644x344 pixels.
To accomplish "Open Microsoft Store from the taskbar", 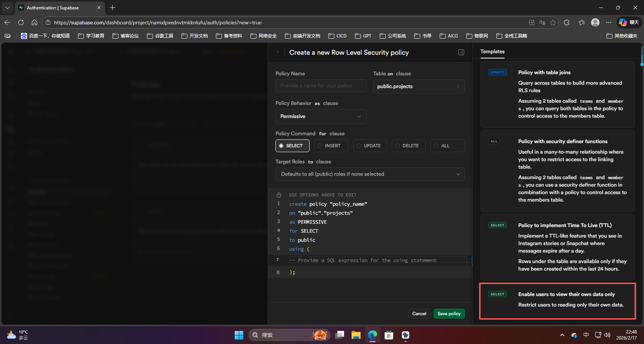I will click(x=389, y=335).
